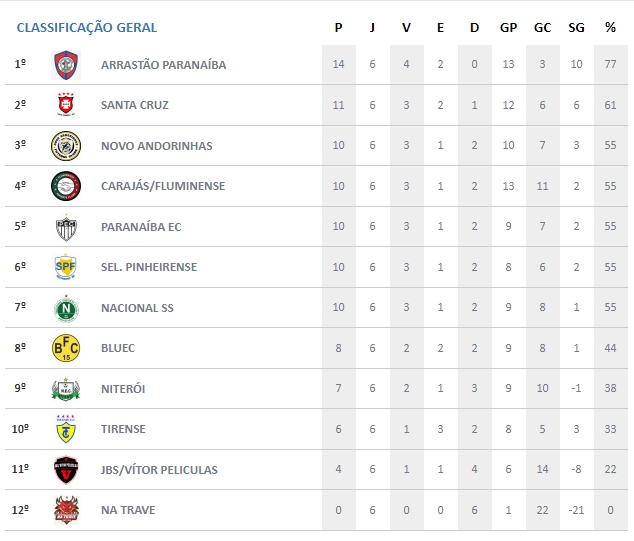634x541 pixels.
Task: Select the SG goal difference column header
Action: 576,28
